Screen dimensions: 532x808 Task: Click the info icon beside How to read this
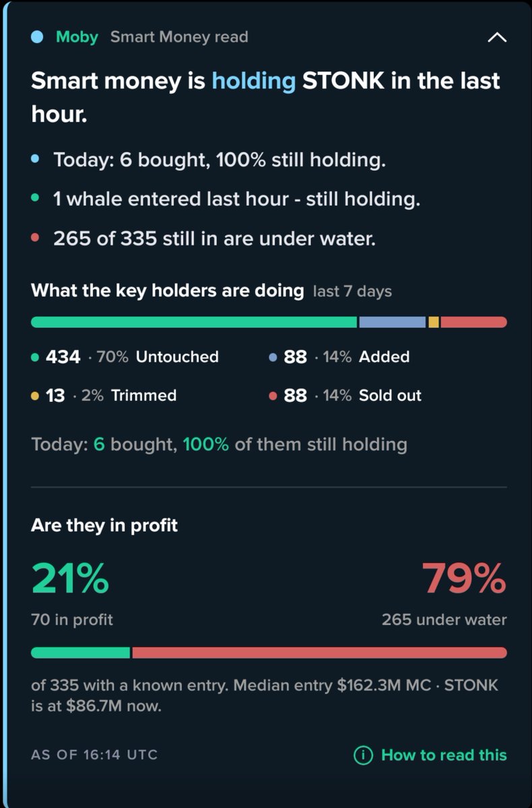pyautogui.click(x=363, y=755)
